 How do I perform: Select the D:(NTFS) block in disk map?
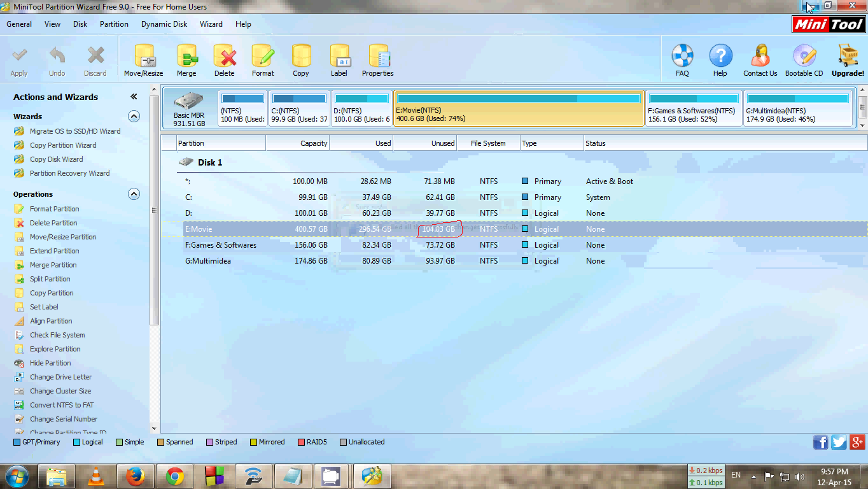(x=361, y=108)
